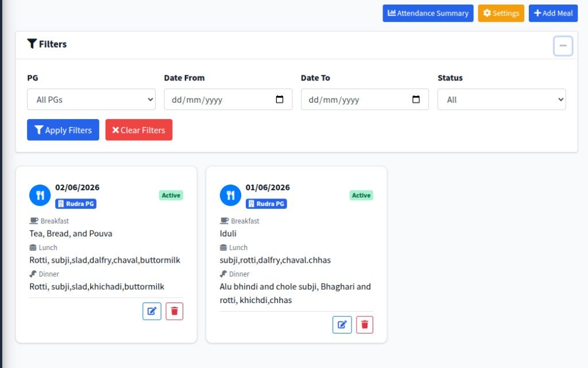The width and height of the screenshot is (588, 368).
Task: Click the meal icon on 01/06/2026 card
Action: click(230, 195)
